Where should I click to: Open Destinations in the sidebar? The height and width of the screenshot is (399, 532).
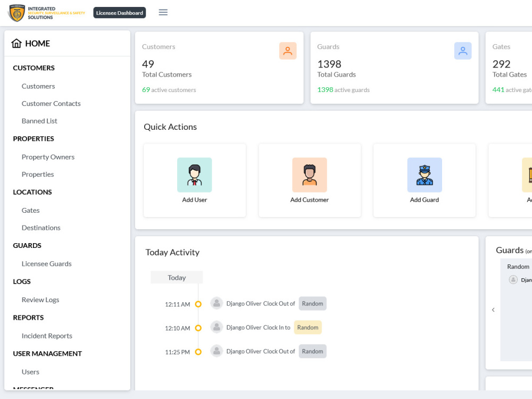[41, 228]
